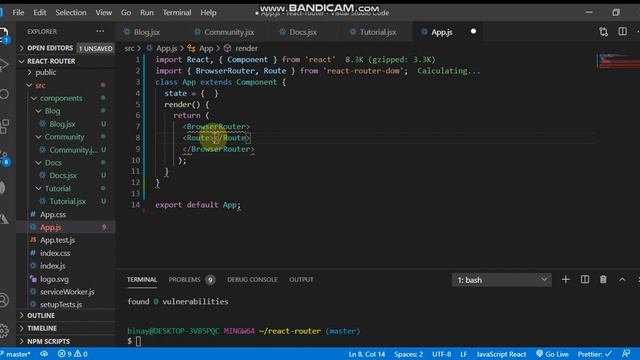
Task: Open the Help menu
Action: pos(208,12)
